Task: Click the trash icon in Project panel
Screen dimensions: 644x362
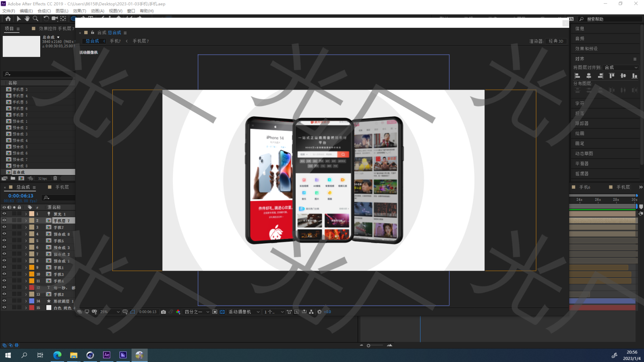Action: pyautogui.click(x=55, y=178)
